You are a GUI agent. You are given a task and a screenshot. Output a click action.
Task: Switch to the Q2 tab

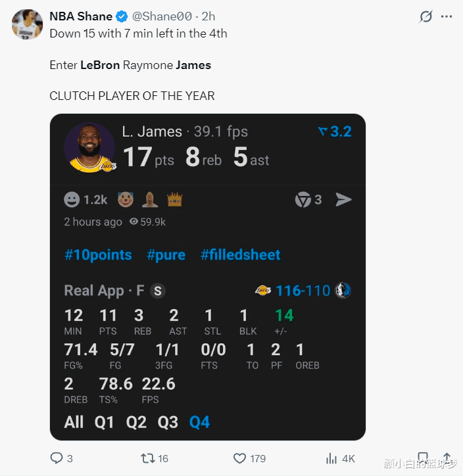click(x=136, y=422)
